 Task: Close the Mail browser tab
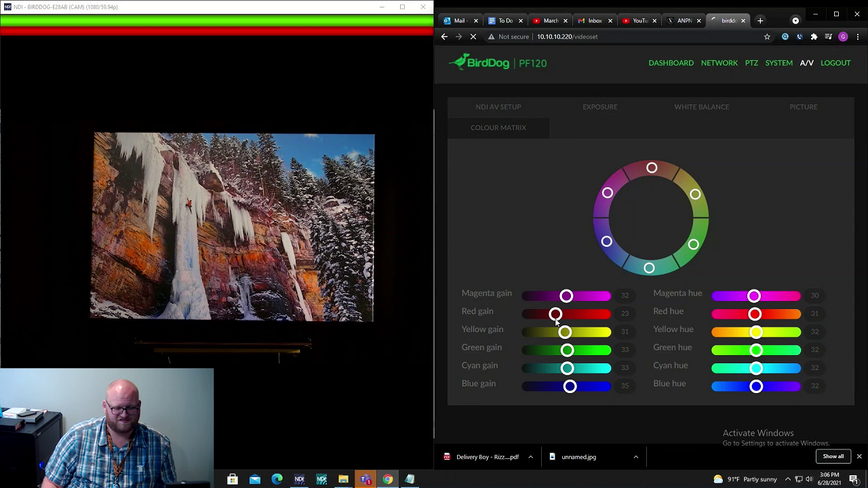point(475,21)
